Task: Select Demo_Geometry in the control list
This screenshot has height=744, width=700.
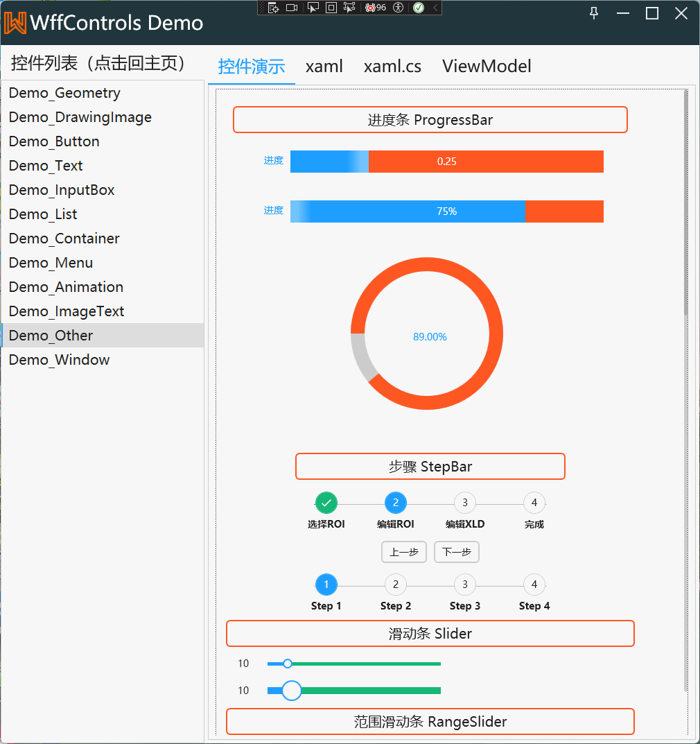Action: point(103,92)
